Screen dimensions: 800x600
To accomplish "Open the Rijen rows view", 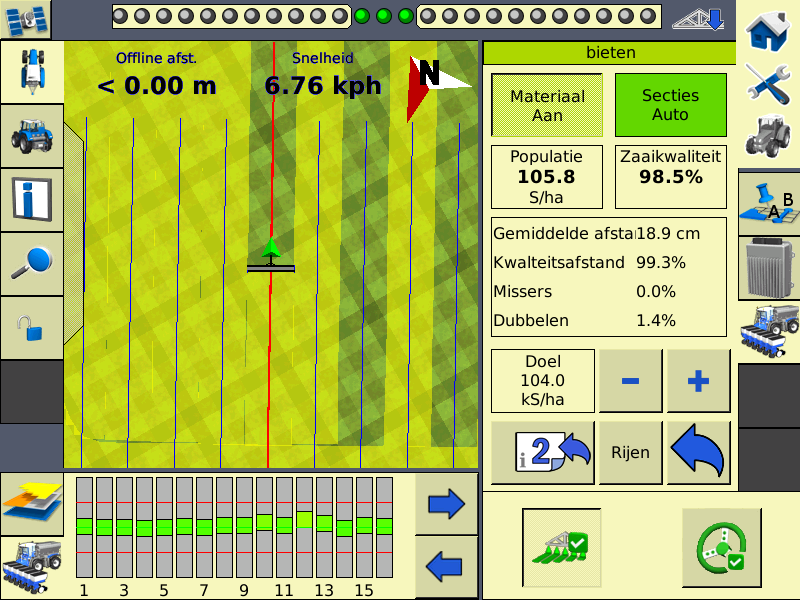I will [630, 453].
